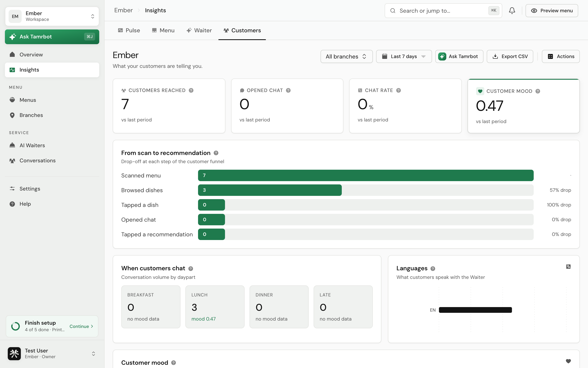The image size is (588, 368).
Task: Click help icon next to Languages heading
Action: (433, 268)
